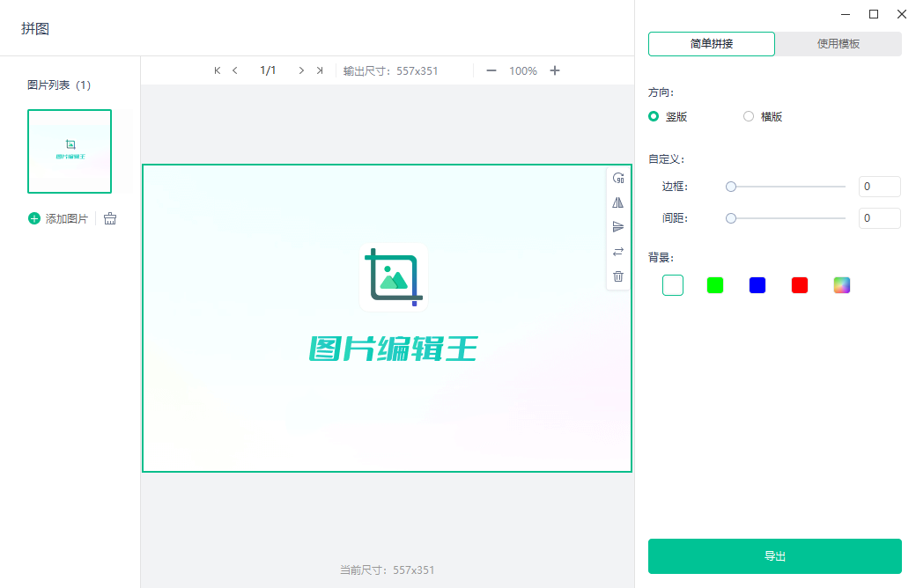
Task: Select 横版 horizontal orientation
Action: (763, 117)
